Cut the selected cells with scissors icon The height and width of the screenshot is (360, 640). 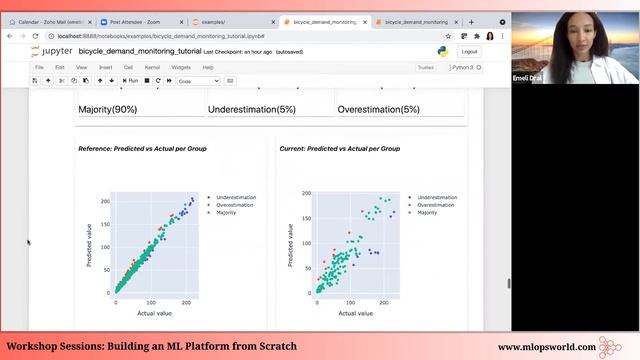point(62,81)
